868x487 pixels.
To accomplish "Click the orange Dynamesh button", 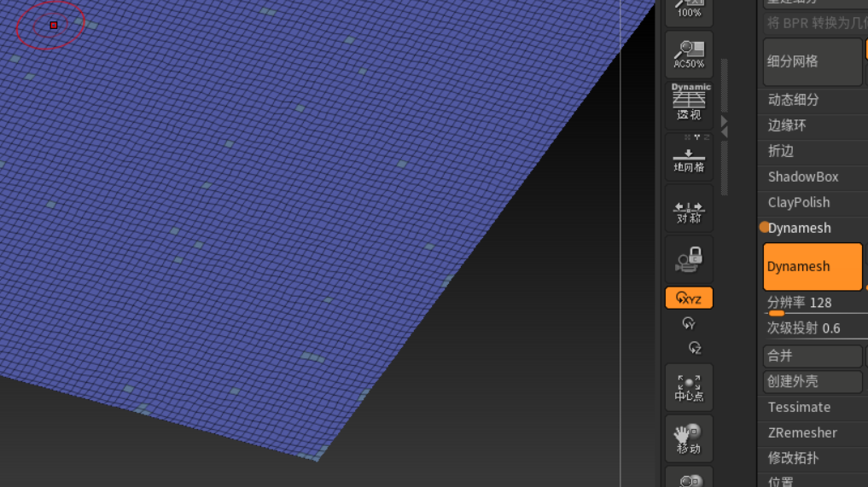I will tap(812, 267).
